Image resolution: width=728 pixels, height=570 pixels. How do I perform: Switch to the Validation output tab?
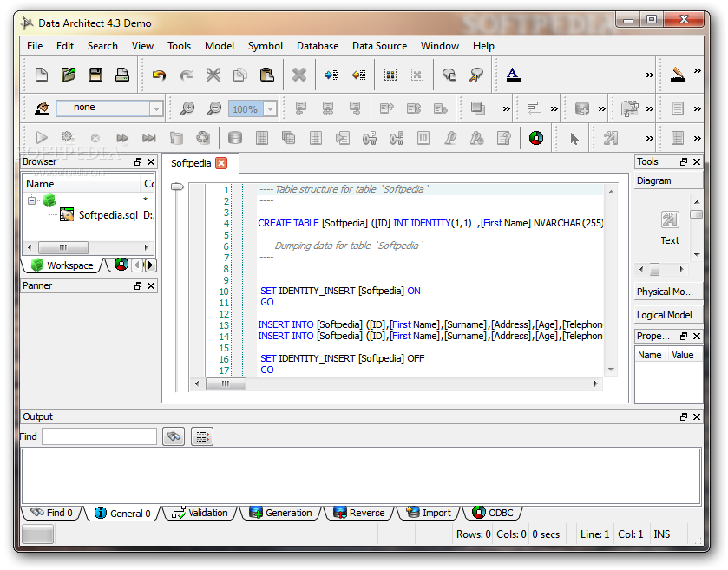coord(200,513)
